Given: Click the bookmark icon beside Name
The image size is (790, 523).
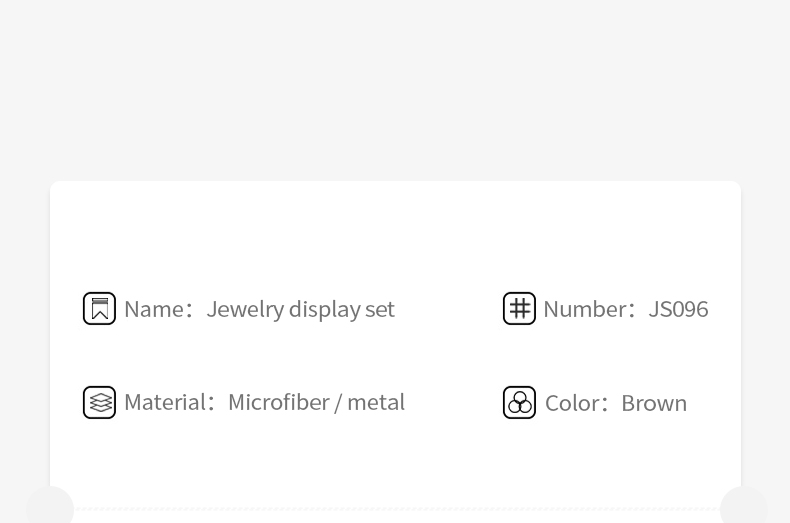Looking at the screenshot, I should [99, 308].
